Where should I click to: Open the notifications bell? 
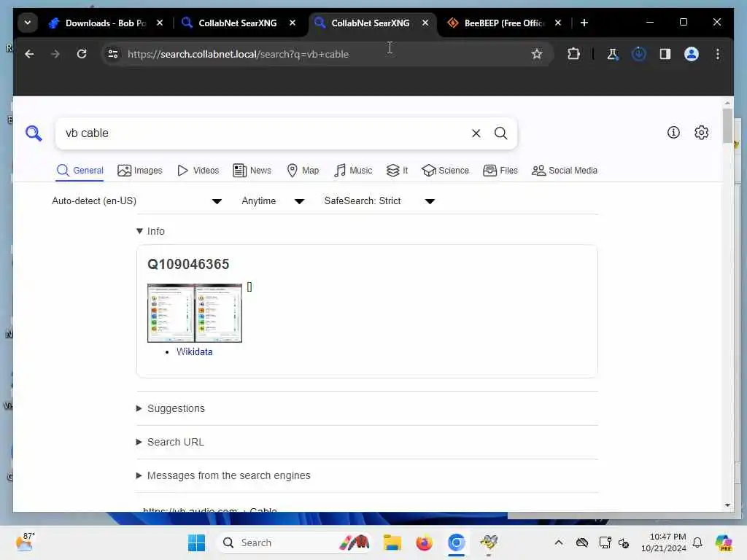pyautogui.click(x=697, y=542)
